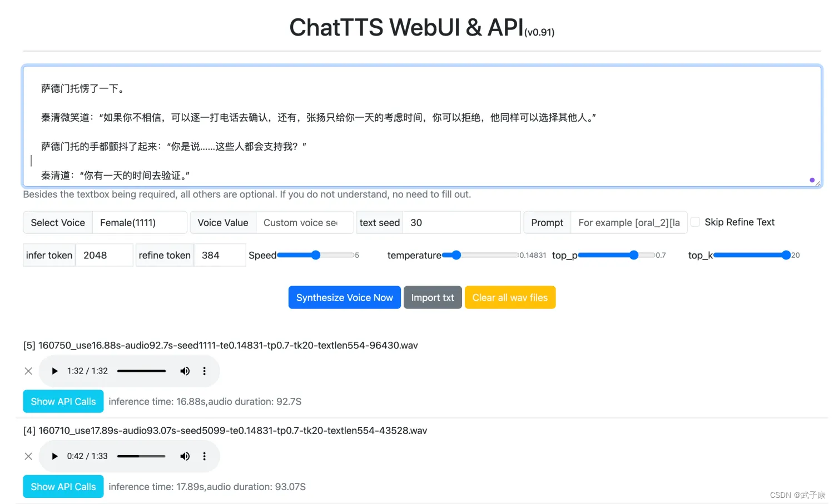Adjust the top_k slider

752,255
